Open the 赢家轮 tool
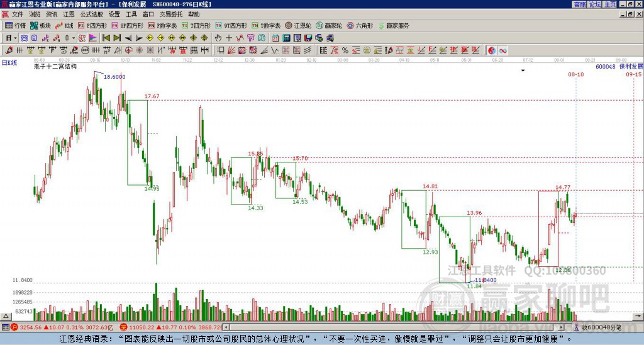 pyautogui.click(x=329, y=25)
